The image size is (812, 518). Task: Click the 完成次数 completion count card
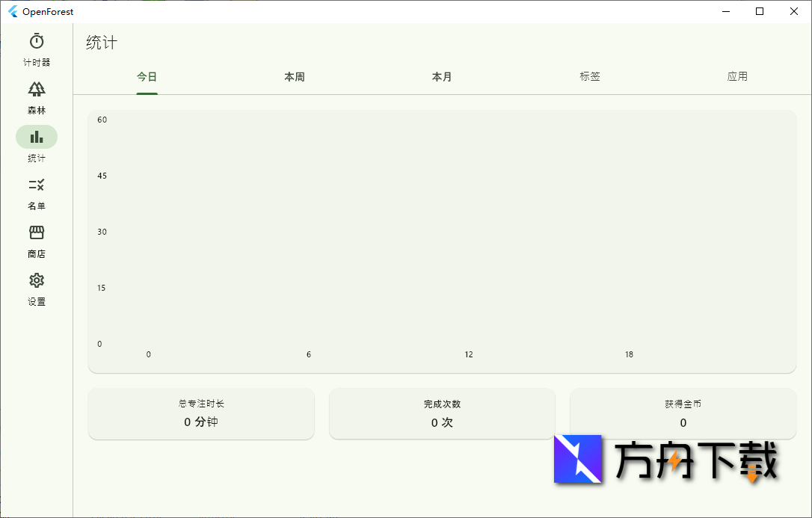[442, 413]
